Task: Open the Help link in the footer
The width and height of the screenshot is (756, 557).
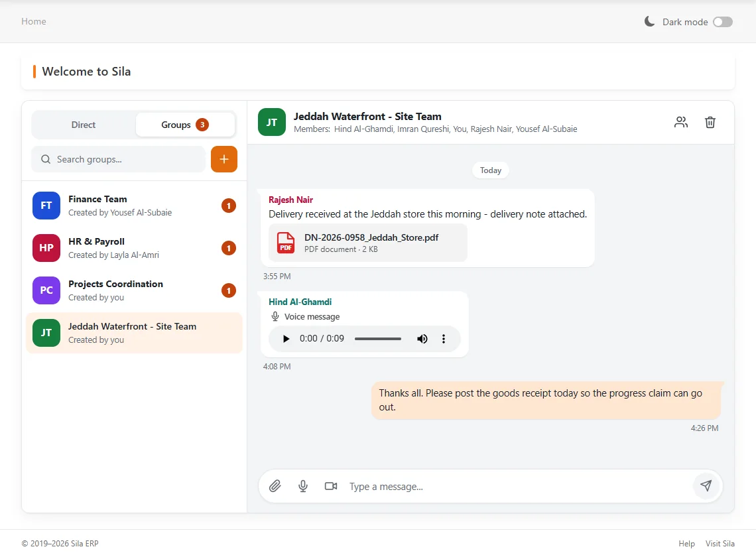Action: (x=686, y=544)
